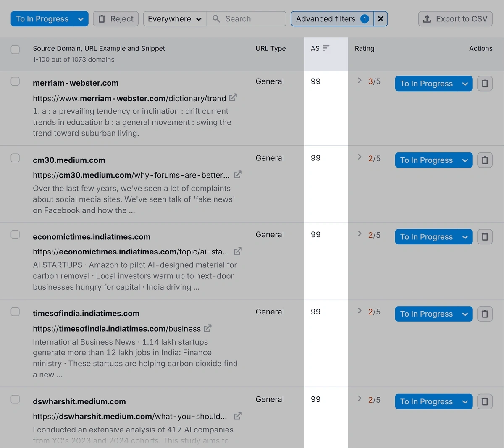Open the economictimes topic/ai-sta URL link

131,252
